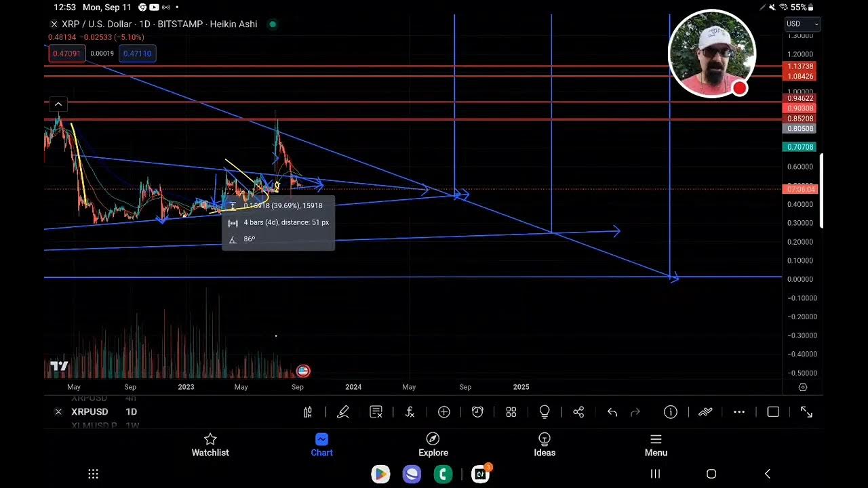
Task: Tap the Android recents button
Action: 655,474
